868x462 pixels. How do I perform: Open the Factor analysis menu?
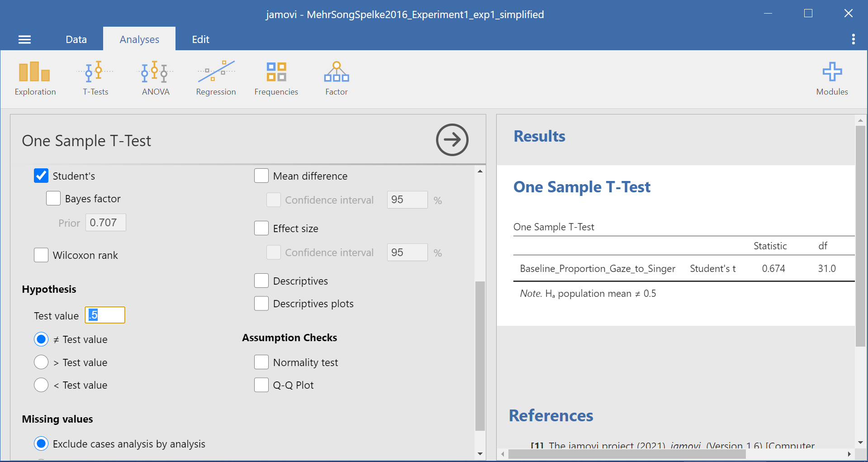[x=336, y=79]
